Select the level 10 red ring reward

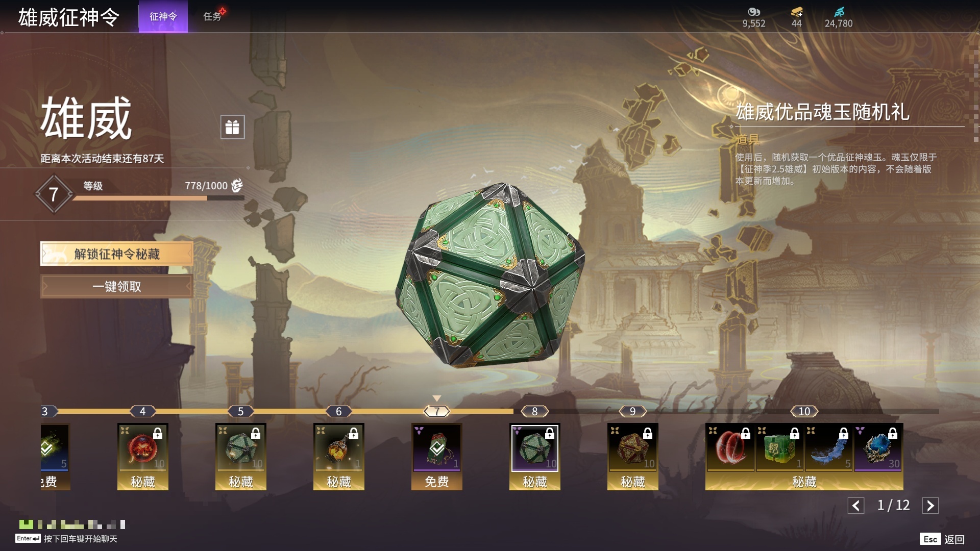(x=730, y=448)
